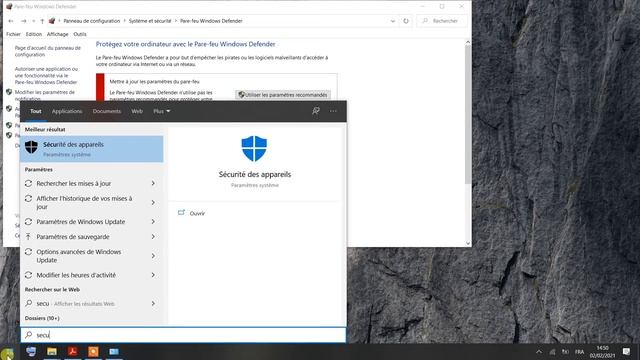Open the address bar history dropdown
Image resolution: width=640 pixels, height=360 pixels.
393,21
